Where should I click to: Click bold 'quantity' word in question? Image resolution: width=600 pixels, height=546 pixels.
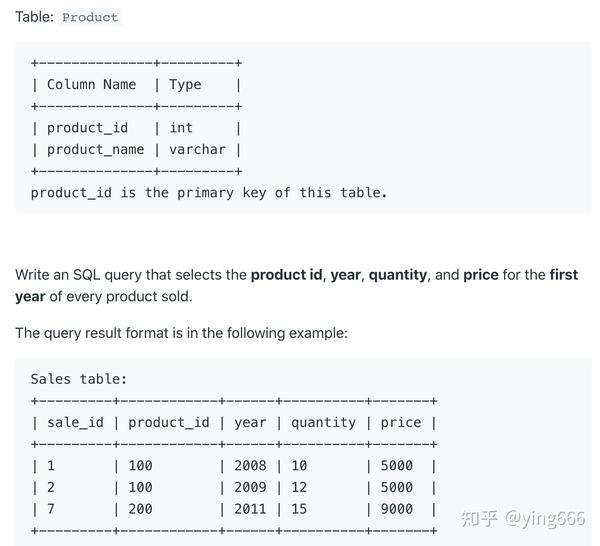click(398, 275)
